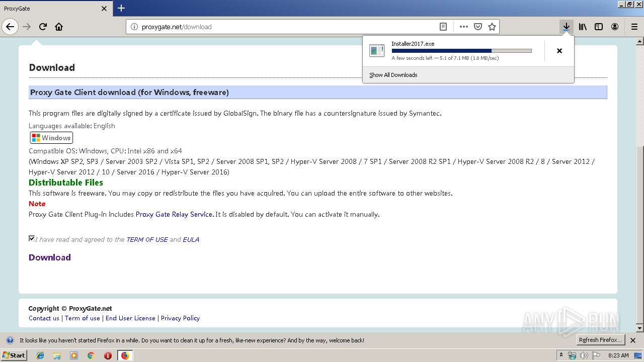Open Windows Explorer from taskbar
The height and width of the screenshot is (362, 644).
tap(57, 355)
